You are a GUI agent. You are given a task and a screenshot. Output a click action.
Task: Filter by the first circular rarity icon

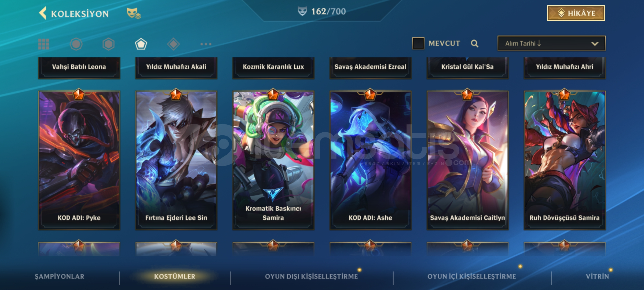[76, 44]
